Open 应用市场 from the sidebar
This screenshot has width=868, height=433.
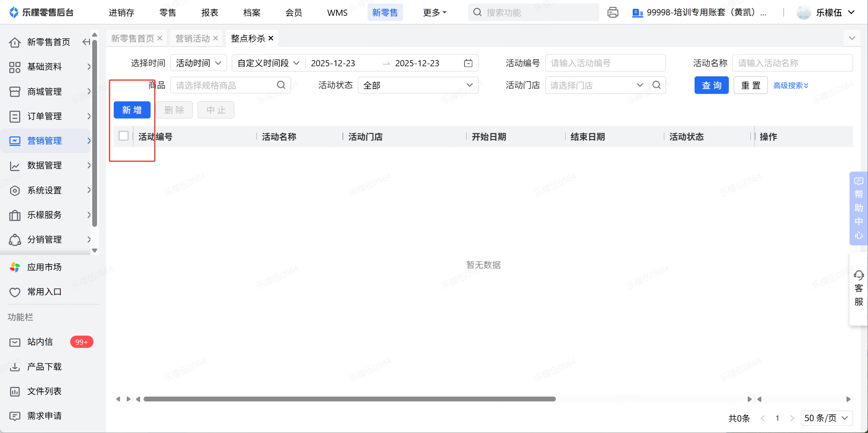click(x=44, y=267)
